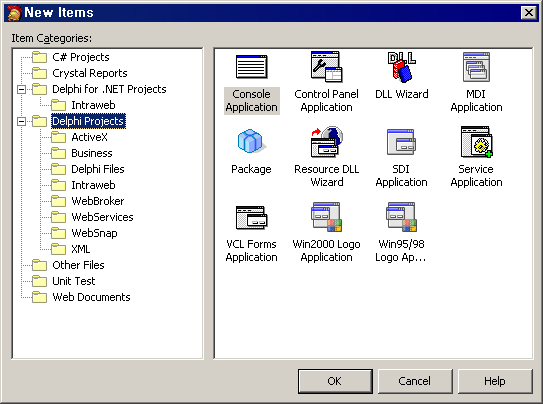
Task: Choose the Package item icon
Action: (251, 141)
